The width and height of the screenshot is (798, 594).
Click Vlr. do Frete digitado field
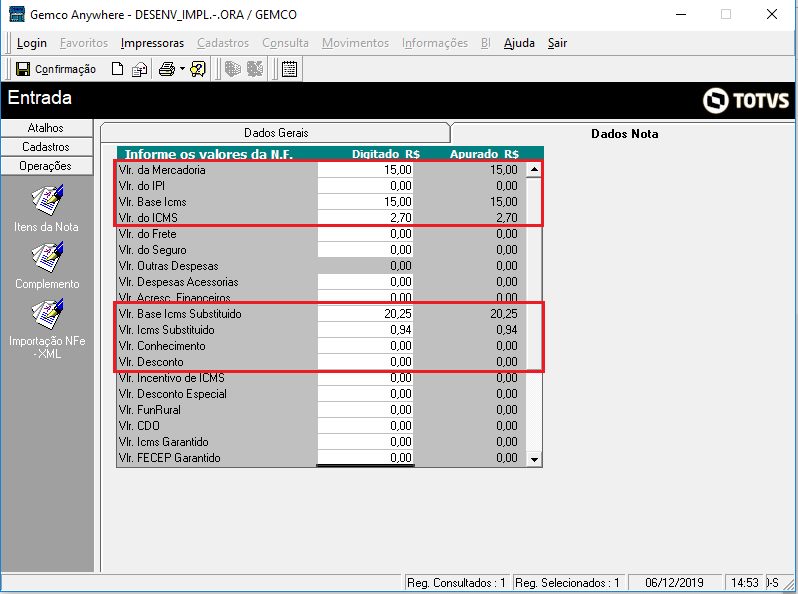tap(365, 234)
